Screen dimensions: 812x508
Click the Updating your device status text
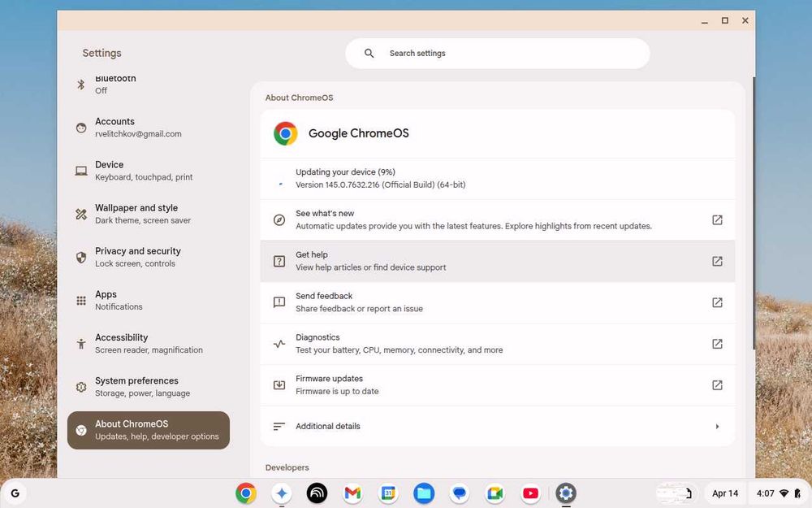tap(345, 172)
